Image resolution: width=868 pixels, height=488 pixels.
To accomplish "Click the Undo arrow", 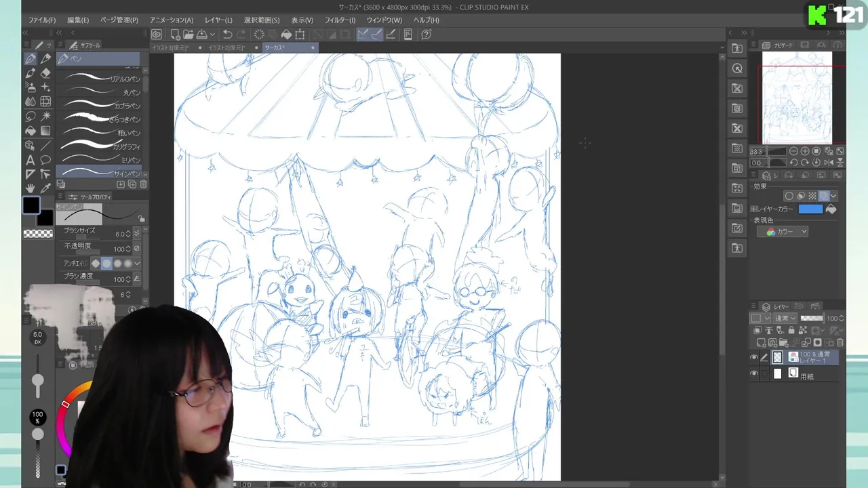I will 228,35.
